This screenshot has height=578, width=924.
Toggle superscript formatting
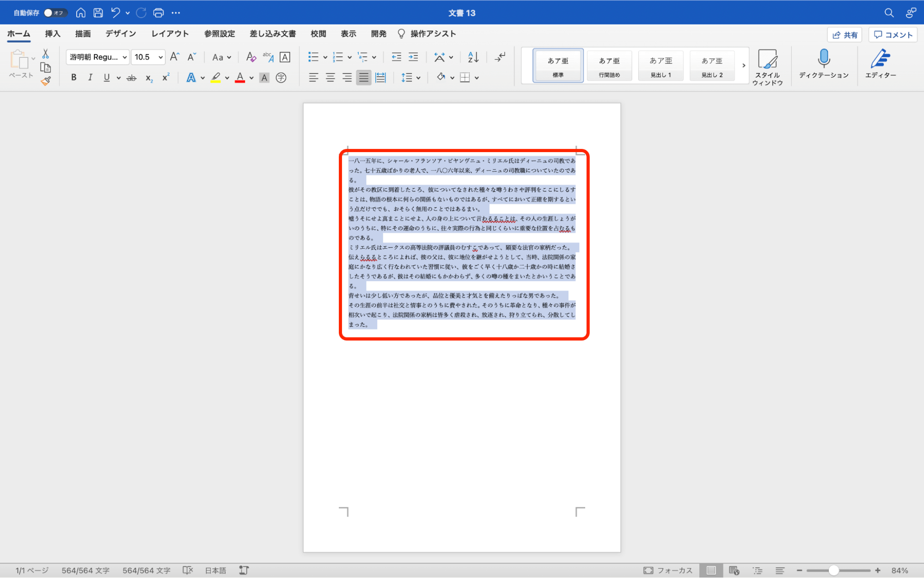coord(165,78)
